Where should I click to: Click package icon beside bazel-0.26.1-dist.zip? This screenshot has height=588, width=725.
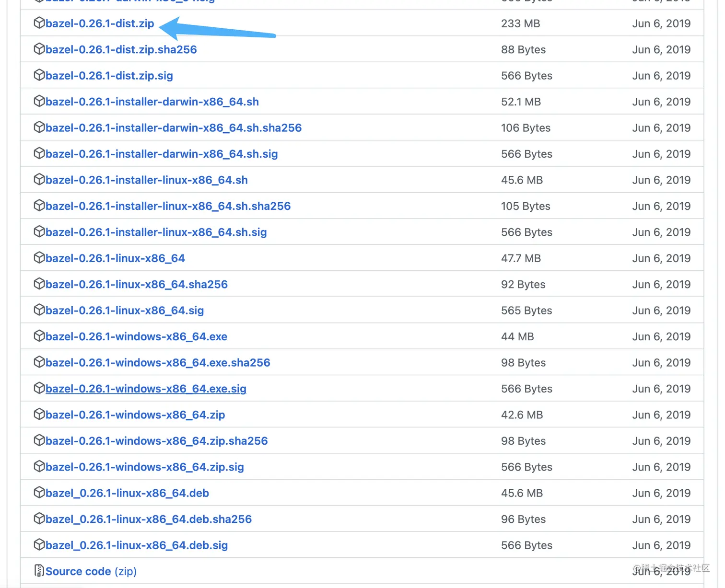point(39,23)
